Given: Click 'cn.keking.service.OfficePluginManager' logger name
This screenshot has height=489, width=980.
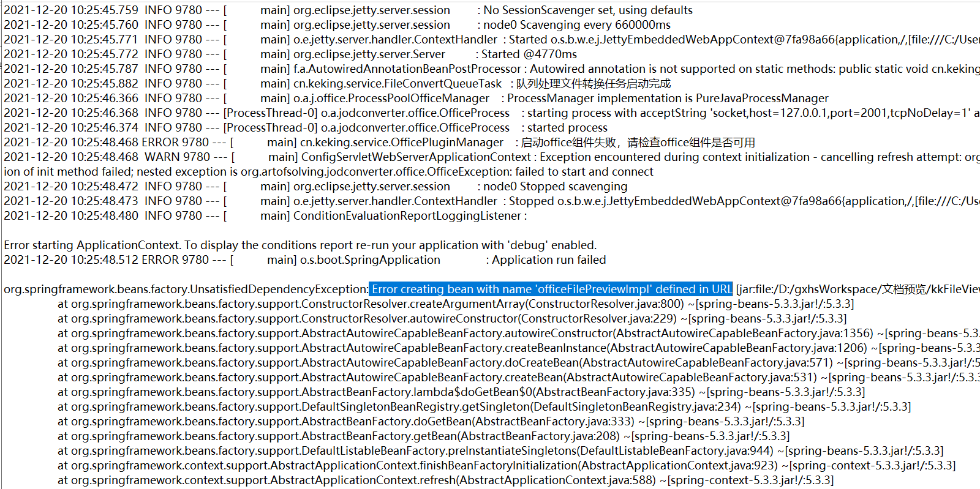Looking at the screenshot, I should coord(402,142).
